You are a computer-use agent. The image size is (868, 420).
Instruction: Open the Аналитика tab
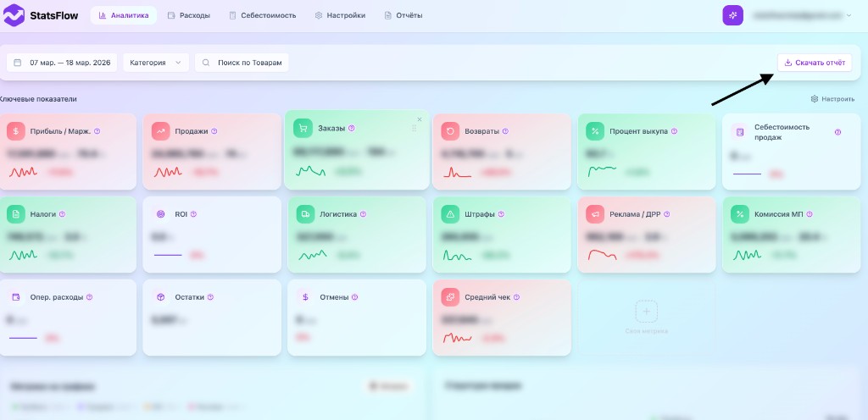tap(124, 15)
